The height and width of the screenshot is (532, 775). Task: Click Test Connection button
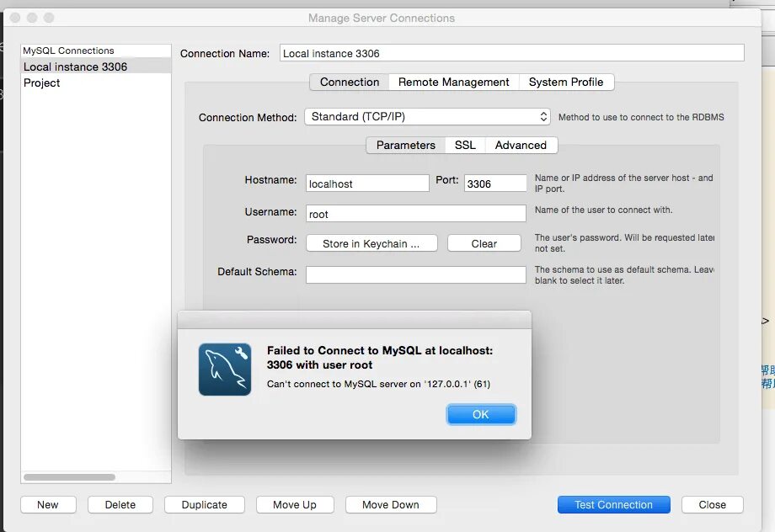pos(614,505)
